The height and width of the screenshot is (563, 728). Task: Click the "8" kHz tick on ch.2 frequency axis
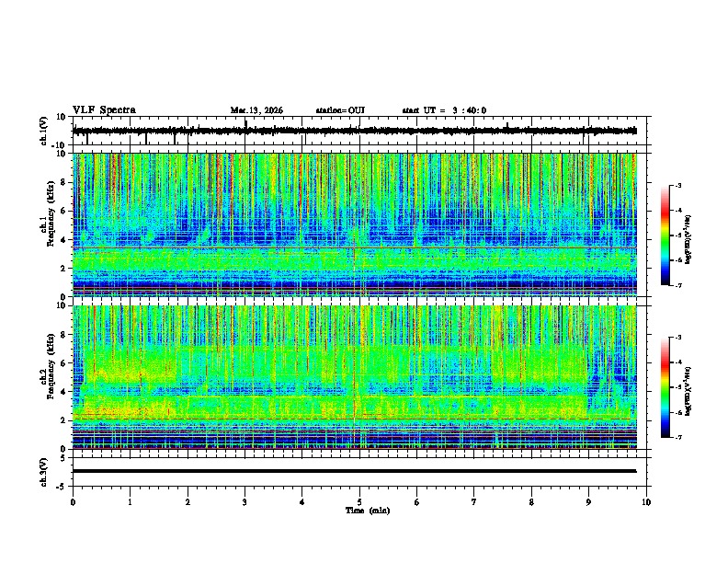pyautogui.click(x=64, y=335)
